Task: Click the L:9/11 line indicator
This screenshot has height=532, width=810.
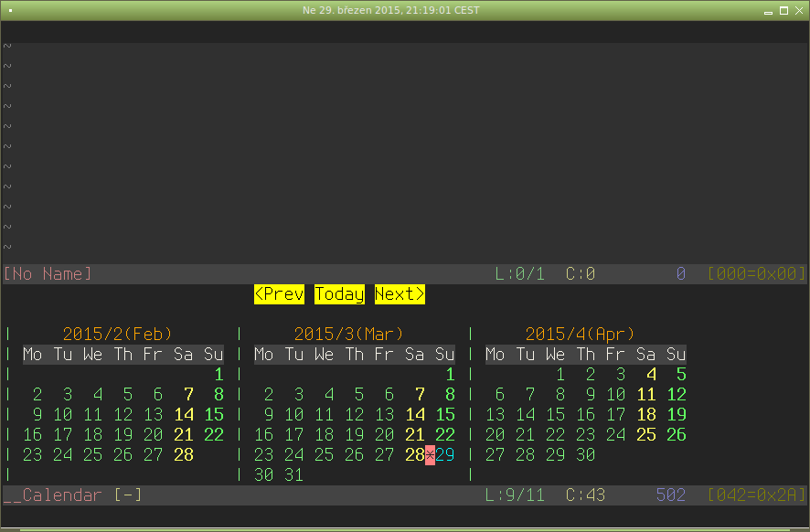Action: 515,495
